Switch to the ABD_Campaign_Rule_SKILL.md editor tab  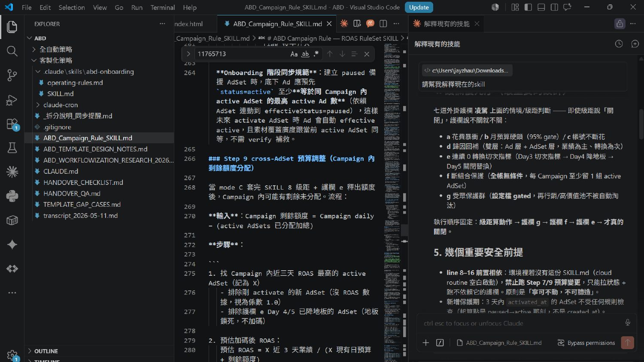click(x=277, y=24)
